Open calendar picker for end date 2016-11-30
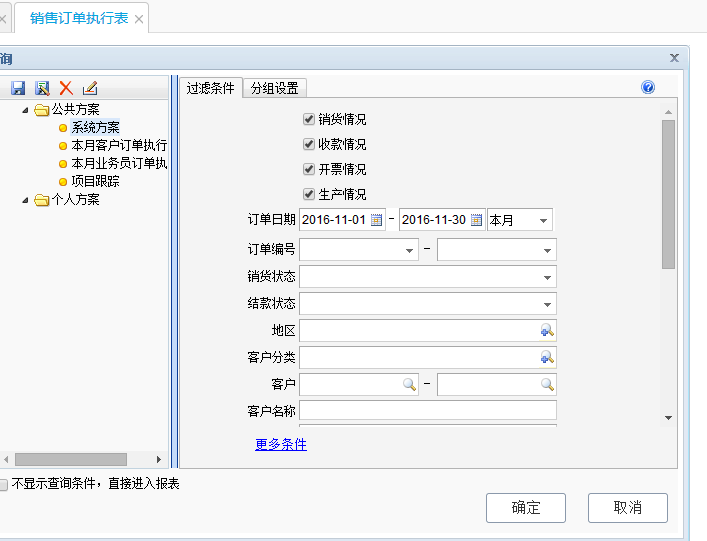The width and height of the screenshot is (707, 541). coord(476,220)
